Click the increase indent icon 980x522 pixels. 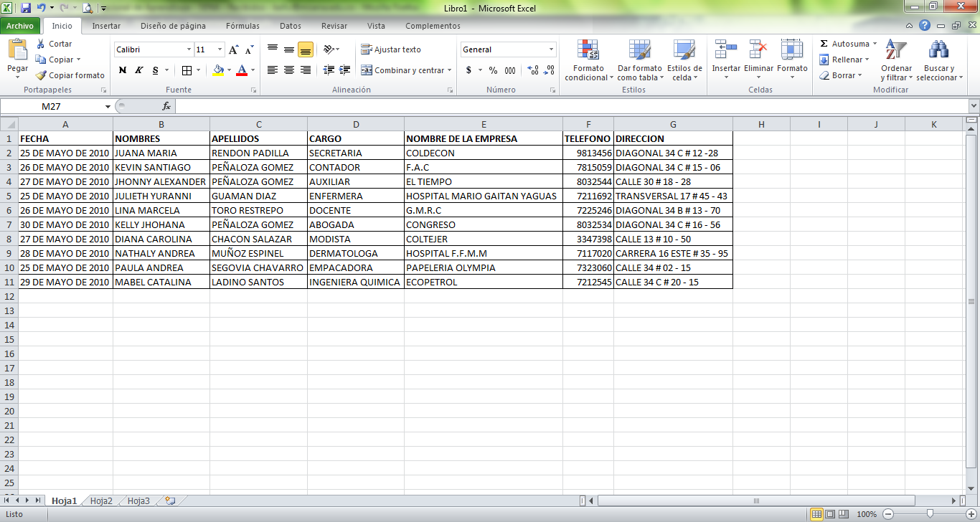click(x=345, y=70)
